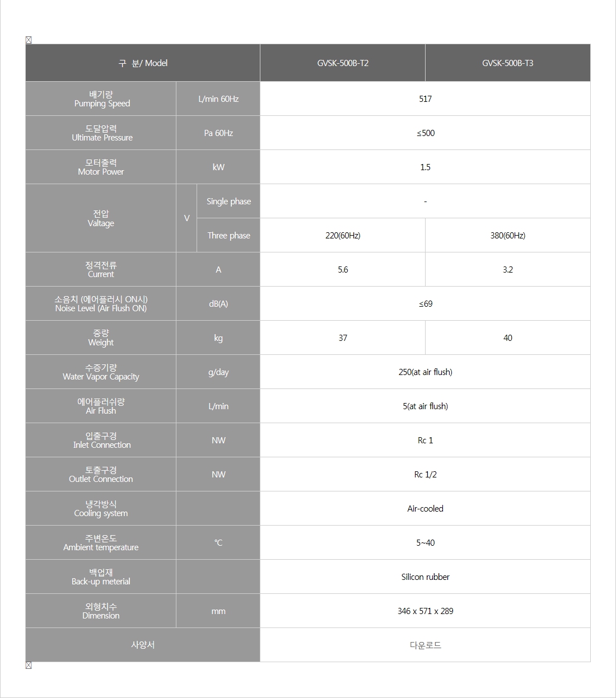Click the 구분/Model header cell
The width and height of the screenshot is (616, 698).
click(x=143, y=63)
